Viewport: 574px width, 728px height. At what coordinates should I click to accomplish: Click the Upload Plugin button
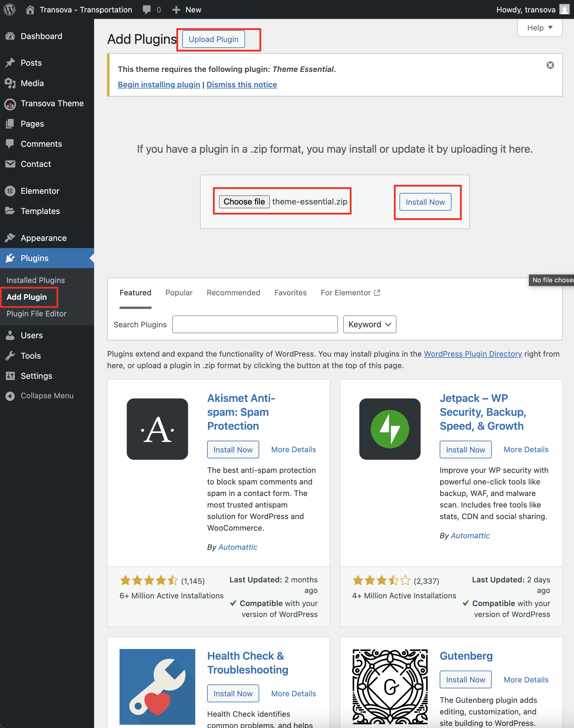[213, 39]
